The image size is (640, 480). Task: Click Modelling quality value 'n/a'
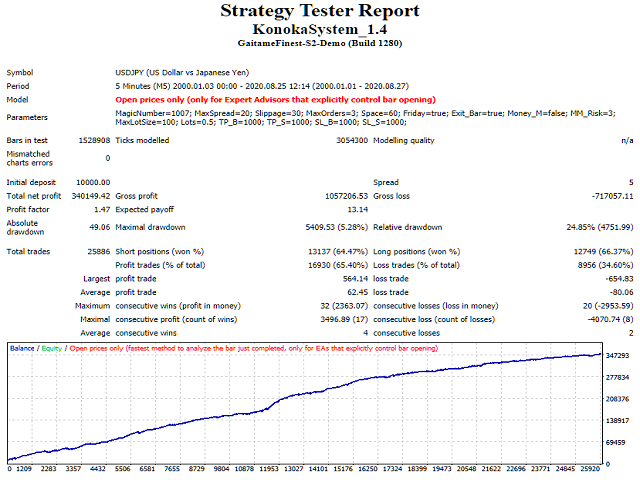[627, 140]
